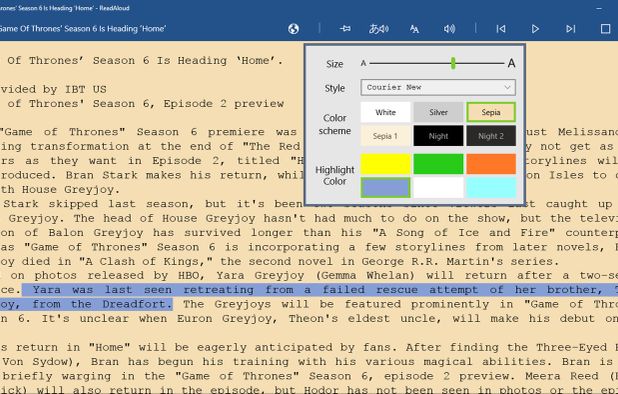Screen dimensions: 618x394
Task: Open the speaker volume settings icon
Action: pos(449,29)
